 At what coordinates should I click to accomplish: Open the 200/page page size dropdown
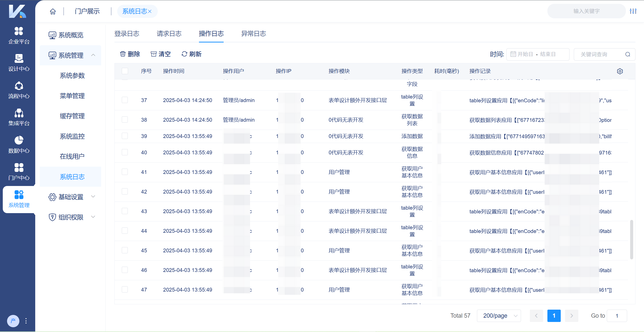coord(499,316)
